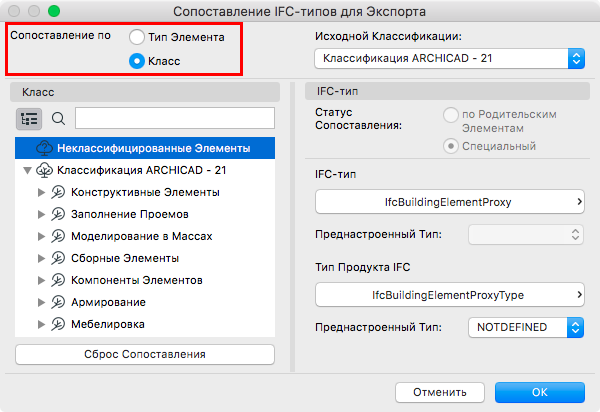
Task: Click the Сборные Элементы class icon
Action: [57, 258]
